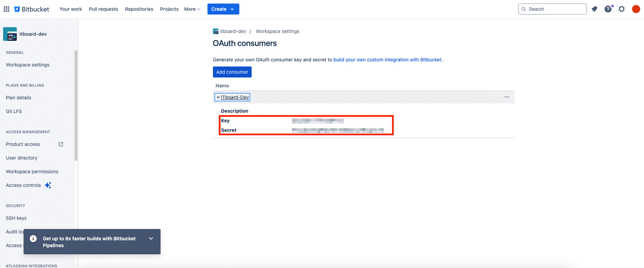Select SSH keys in the sidebar

[16, 218]
